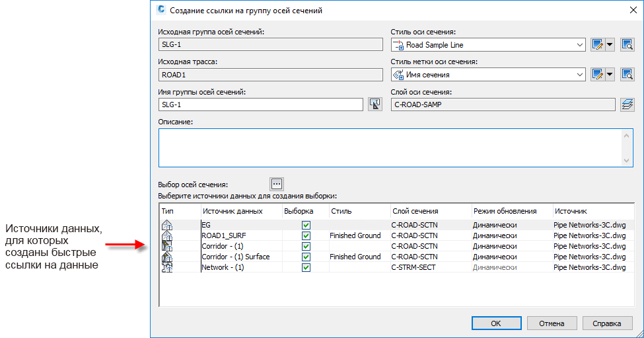Viewport: 644px width, 338px height.
Task: Toggle the ROAD1_SURF sample checkbox
Action: click(x=306, y=236)
